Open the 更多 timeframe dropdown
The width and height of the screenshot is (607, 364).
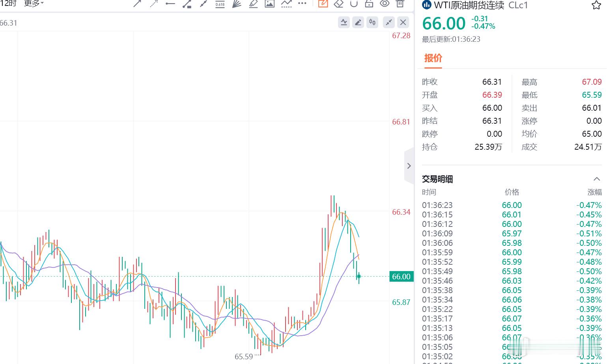pyautogui.click(x=34, y=4)
